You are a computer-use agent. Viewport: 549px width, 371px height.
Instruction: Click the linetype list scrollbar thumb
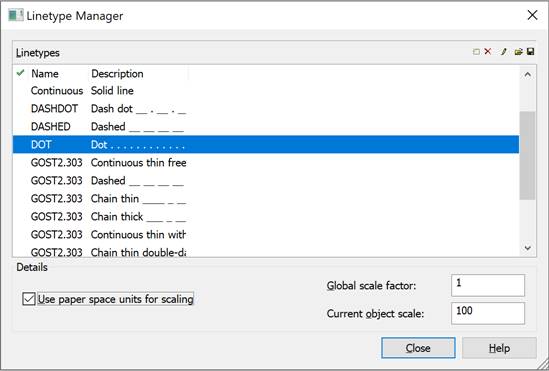coord(528,155)
